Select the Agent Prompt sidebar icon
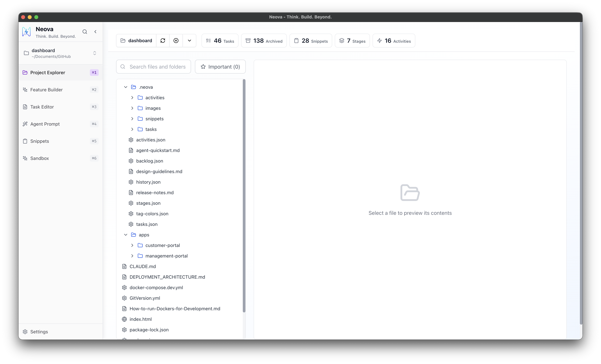This screenshot has width=601, height=364. click(x=25, y=124)
